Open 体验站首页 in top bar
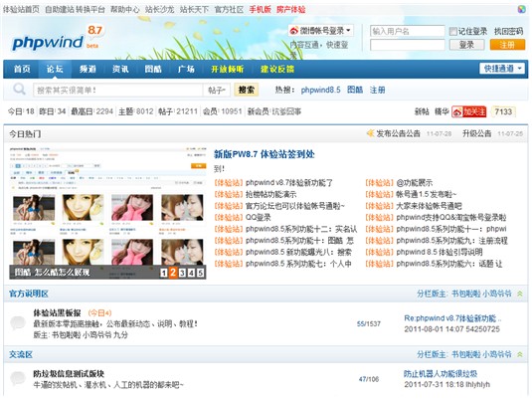 tap(21, 10)
